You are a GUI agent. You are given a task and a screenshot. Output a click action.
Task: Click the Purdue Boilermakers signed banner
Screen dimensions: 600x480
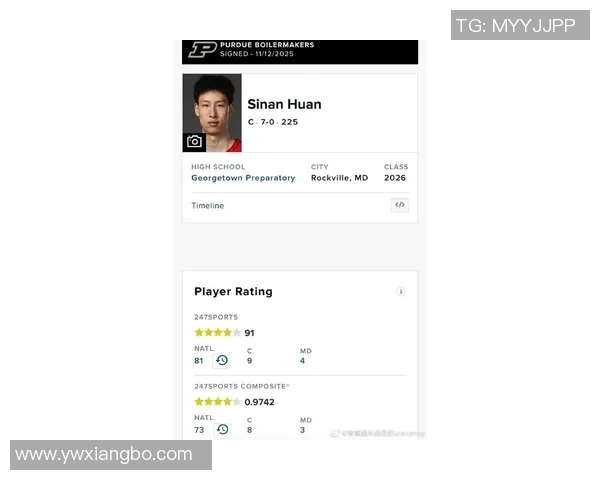(x=300, y=52)
